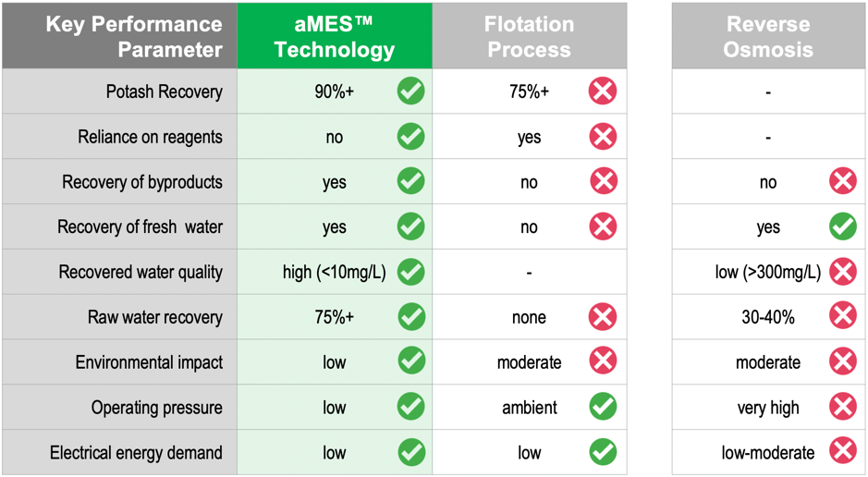Click the 'Raw water recovery' row label
This screenshot has width=868, height=477.
click(155, 317)
